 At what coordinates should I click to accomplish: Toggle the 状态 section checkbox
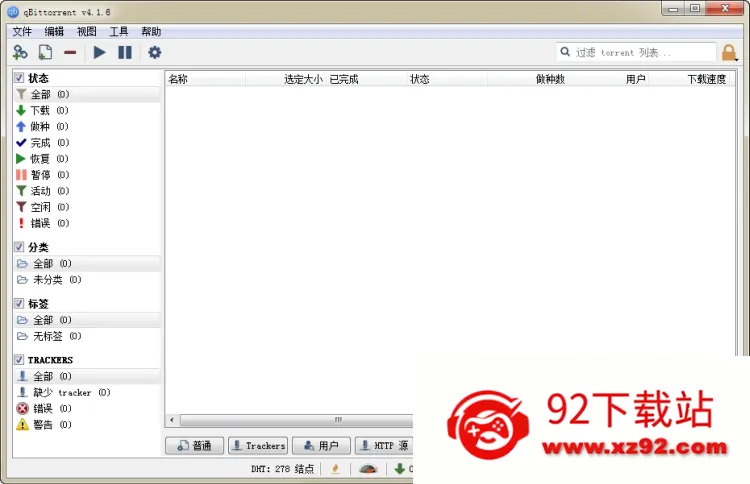pyautogui.click(x=19, y=77)
